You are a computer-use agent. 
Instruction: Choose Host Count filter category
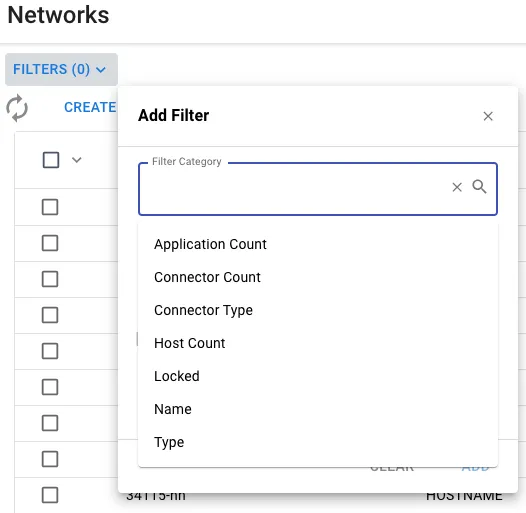click(318, 343)
